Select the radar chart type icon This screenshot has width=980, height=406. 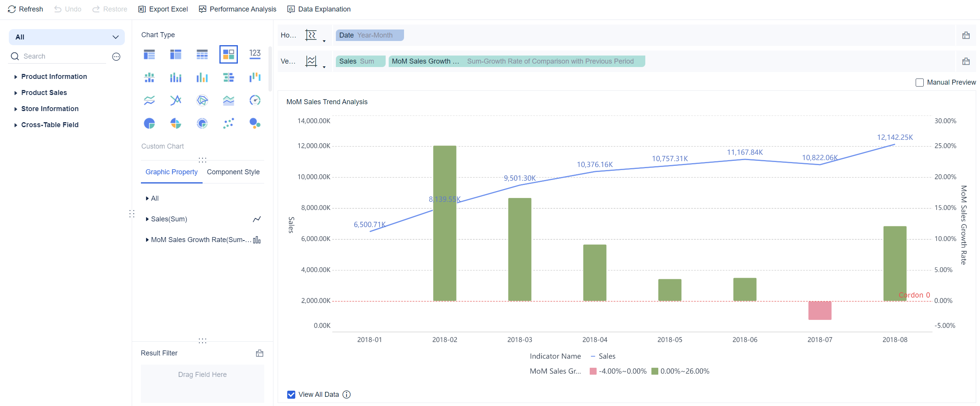(x=202, y=100)
